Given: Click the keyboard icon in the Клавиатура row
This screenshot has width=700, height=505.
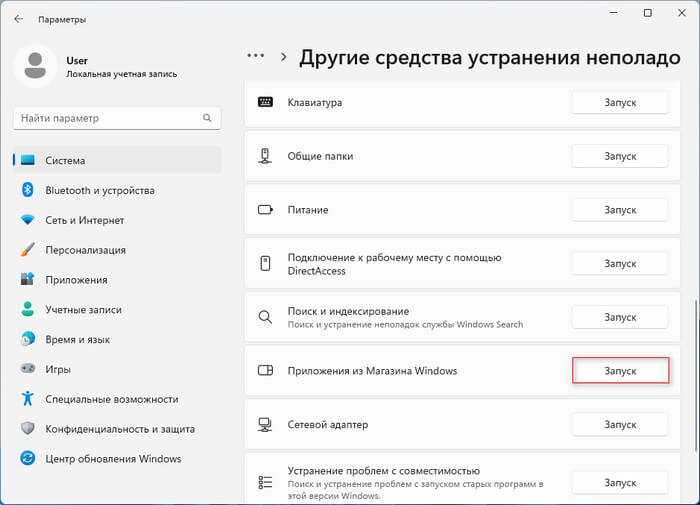Looking at the screenshot, I should (x=266, y=102).
